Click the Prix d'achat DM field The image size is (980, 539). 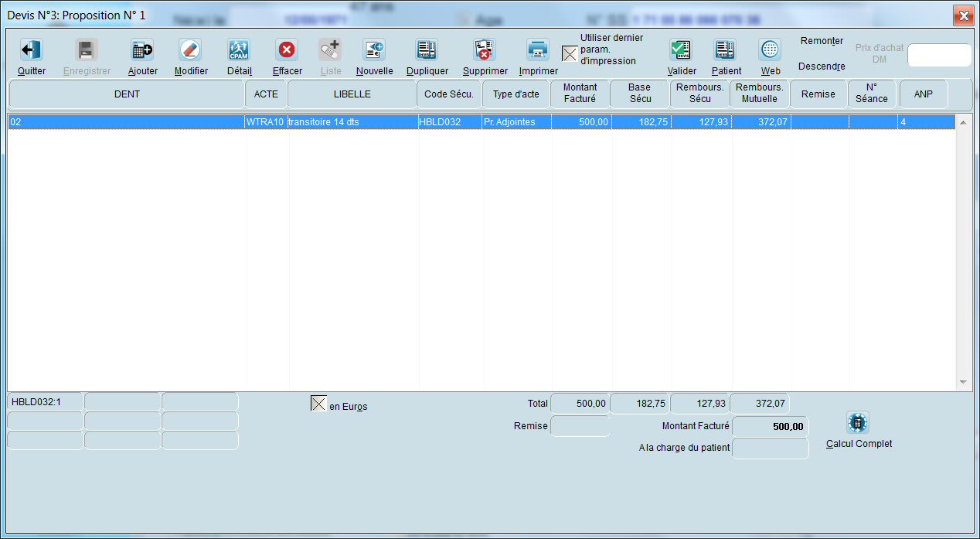pyautogui.click(x=938, y=55)
